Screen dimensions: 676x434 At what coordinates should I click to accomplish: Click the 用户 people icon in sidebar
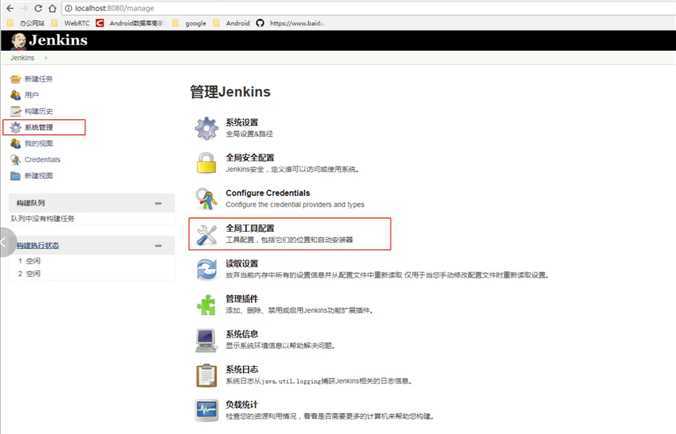click(x=16, y=95)
